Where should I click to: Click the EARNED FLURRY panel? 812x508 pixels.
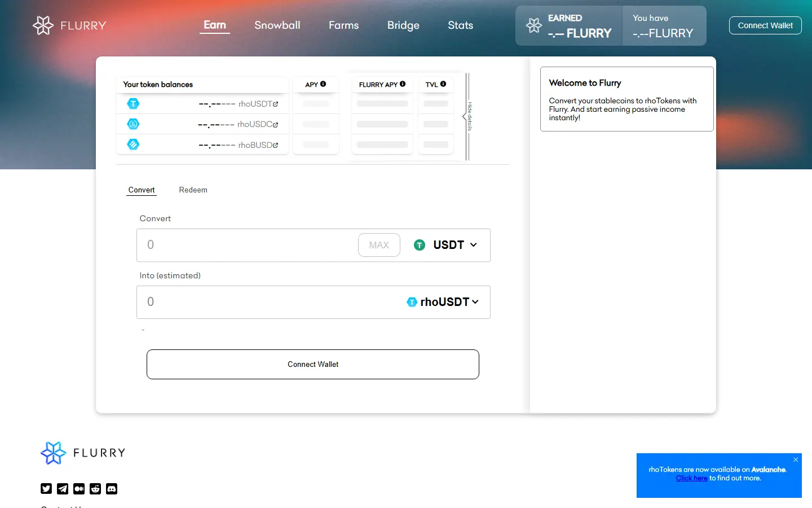point(569,26)
